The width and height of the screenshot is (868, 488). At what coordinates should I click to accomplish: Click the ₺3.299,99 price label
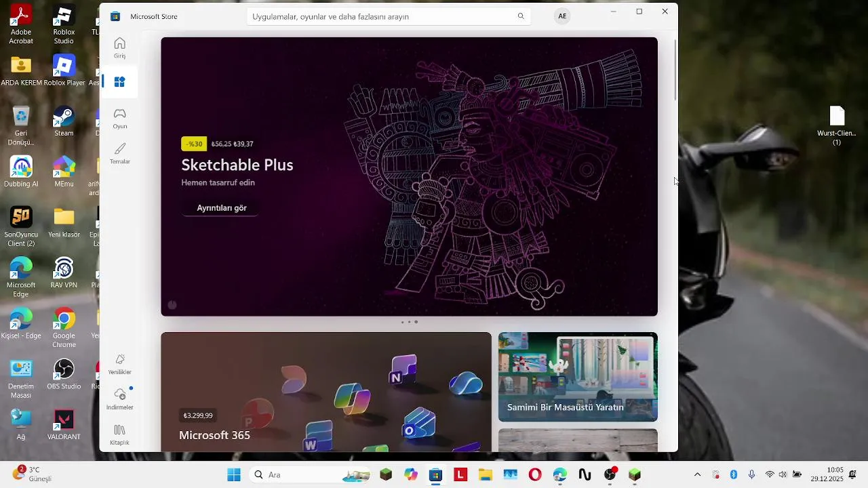point(198,415)
